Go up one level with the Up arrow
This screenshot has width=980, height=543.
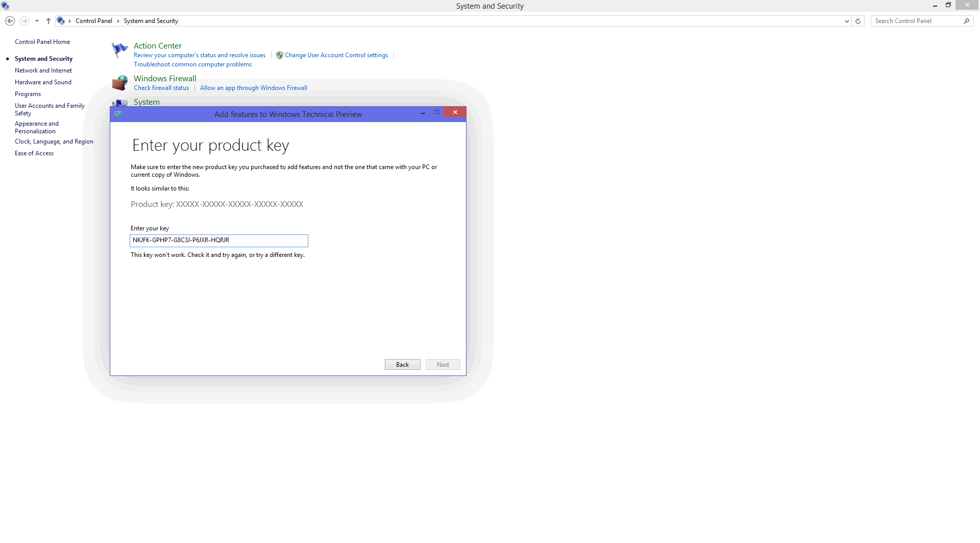click(x=48, y=21)
